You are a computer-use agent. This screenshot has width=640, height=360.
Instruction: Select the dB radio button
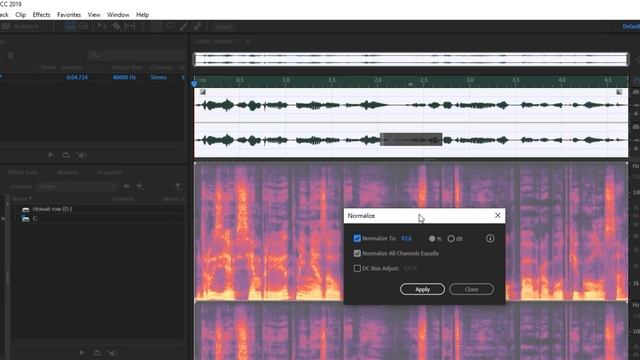451,238
